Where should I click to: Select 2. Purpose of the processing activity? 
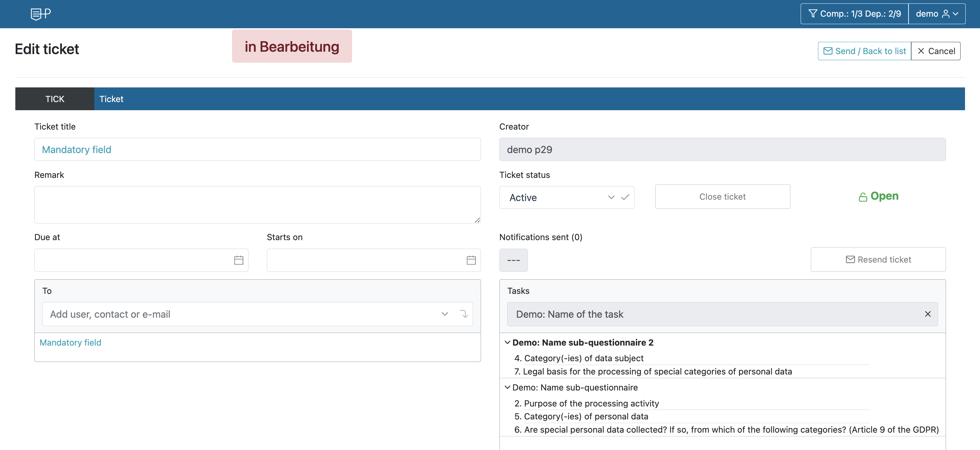point(586,403)
